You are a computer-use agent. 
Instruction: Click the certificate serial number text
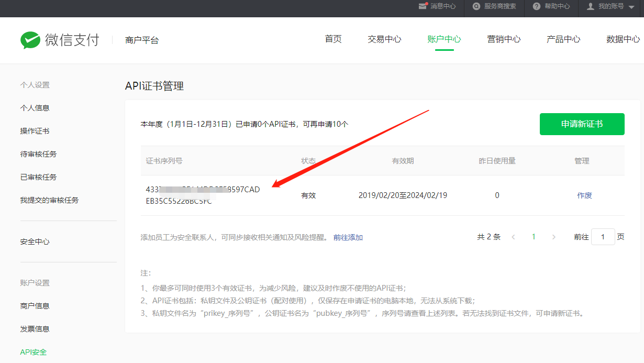coord(203,195)
